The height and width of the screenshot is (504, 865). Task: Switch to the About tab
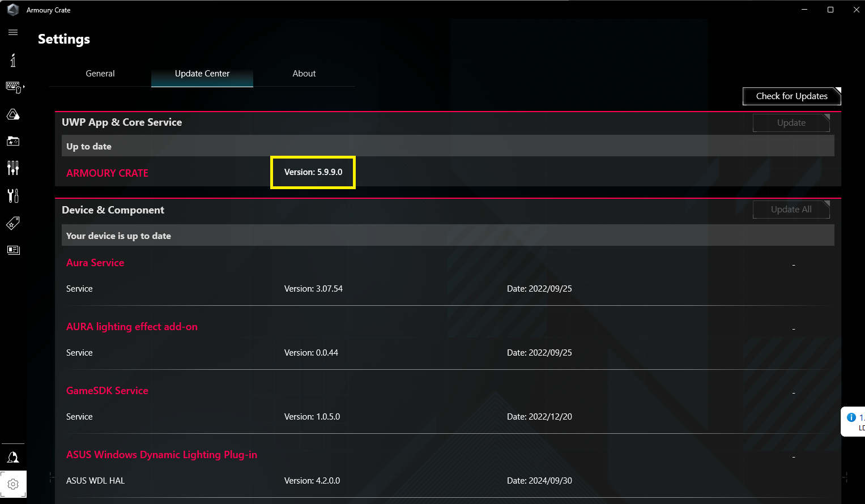[x=304, y=74]
